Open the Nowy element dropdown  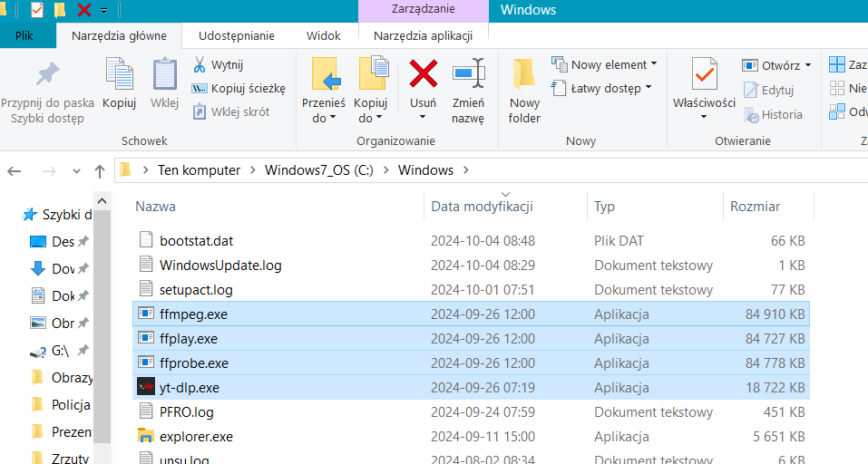click(604, 65)
